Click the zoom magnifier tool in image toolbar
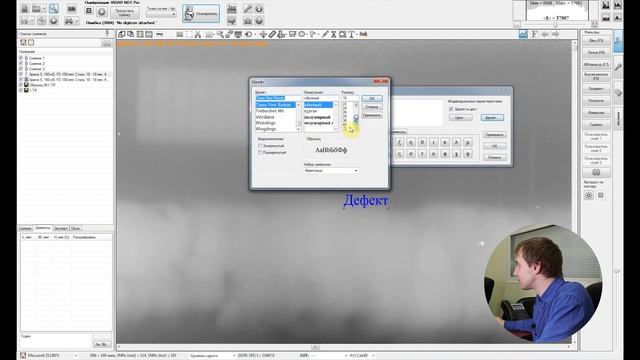 220,35
